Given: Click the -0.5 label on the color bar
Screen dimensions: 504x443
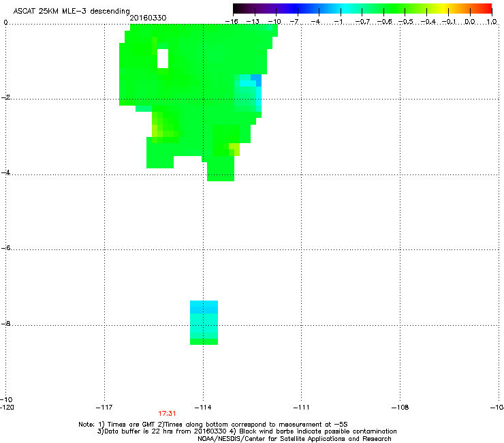Looking at the screenshot, I should point(406,22).
